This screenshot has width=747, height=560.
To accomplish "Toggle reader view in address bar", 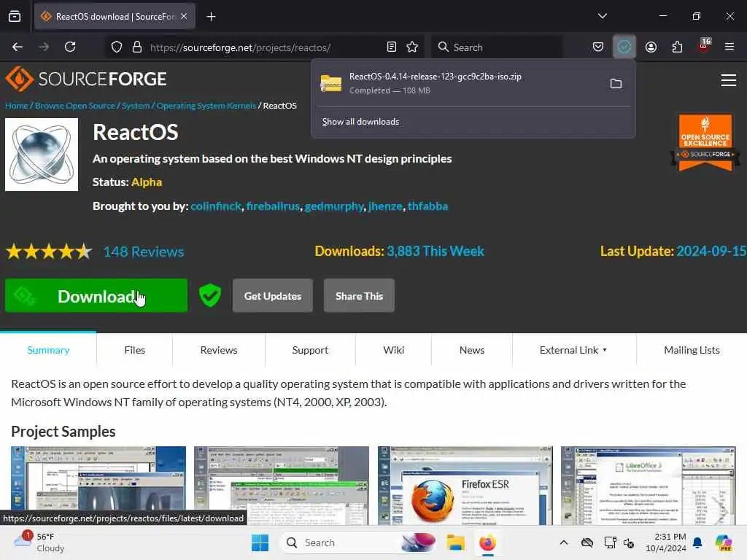I will [392, 47].
